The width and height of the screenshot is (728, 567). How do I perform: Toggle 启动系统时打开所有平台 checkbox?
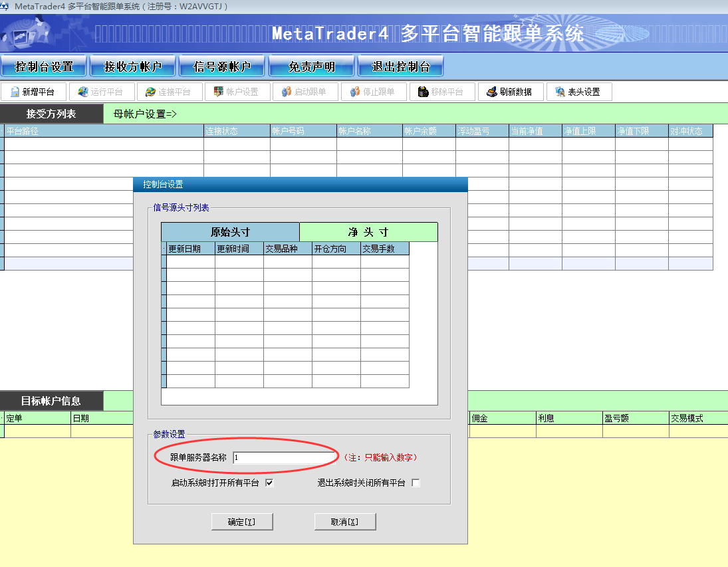pyautogui.click(x=269, y=483)
